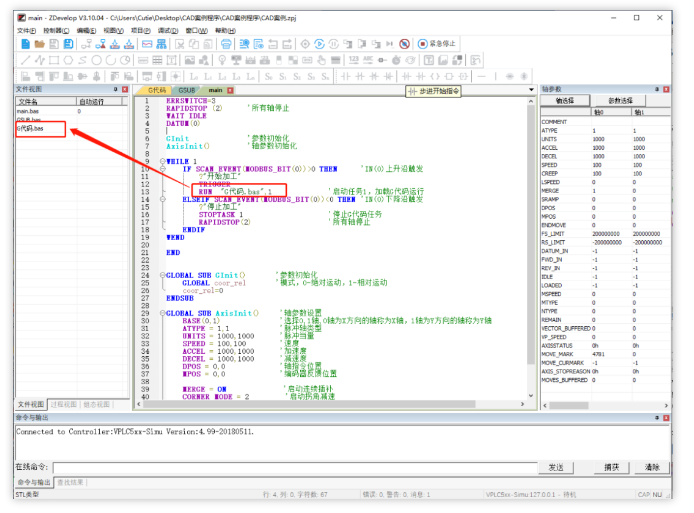Open the 编辑(E) menu

(86, 31)
